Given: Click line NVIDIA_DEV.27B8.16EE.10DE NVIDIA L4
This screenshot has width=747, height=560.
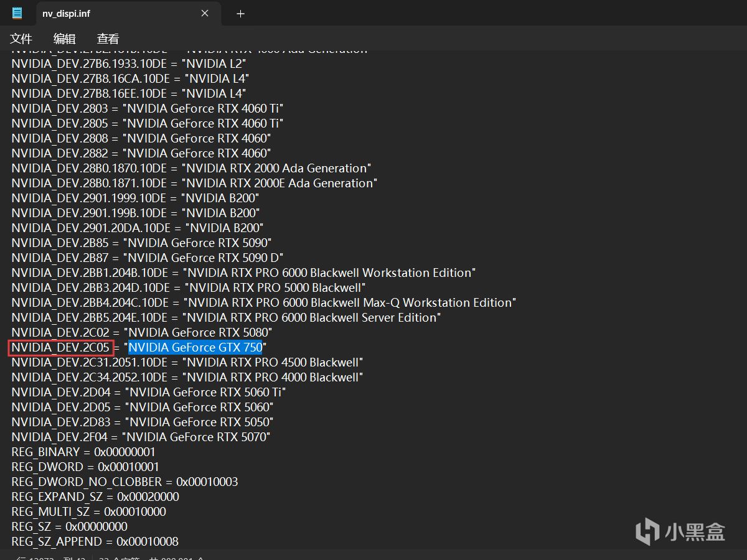Looking at the screenshot, I should [129, 93].
